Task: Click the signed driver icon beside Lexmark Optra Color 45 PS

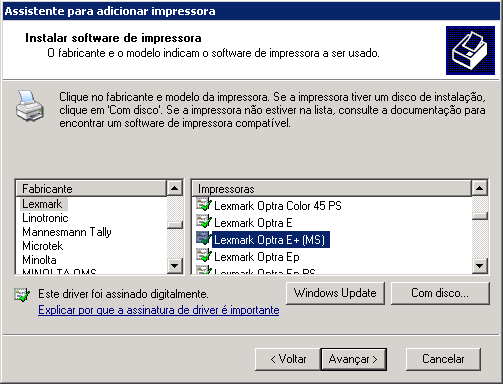Action: [204, 204]
